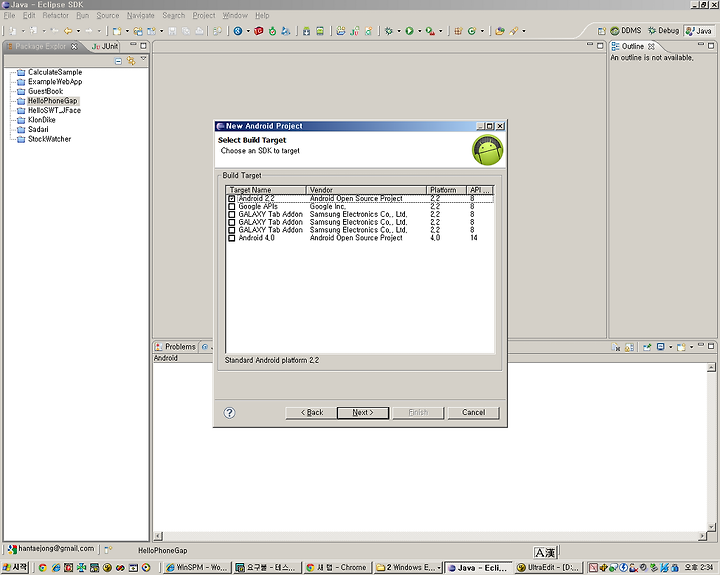720x575 pixels.
Task: Click the Internet Explorer quick launch icon
Action: click(56, 568)
